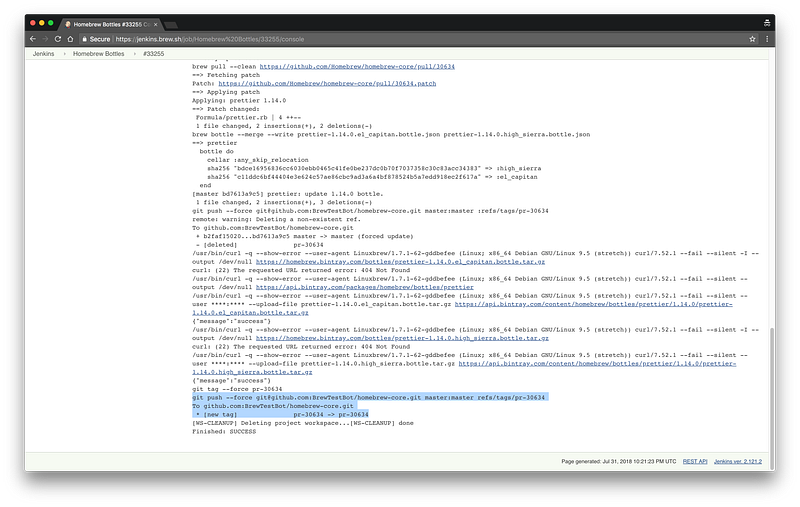Click the '==> Fetching patch' line
Screen dimensions: 800x507
pyautogui.click(x=226, y=75)
